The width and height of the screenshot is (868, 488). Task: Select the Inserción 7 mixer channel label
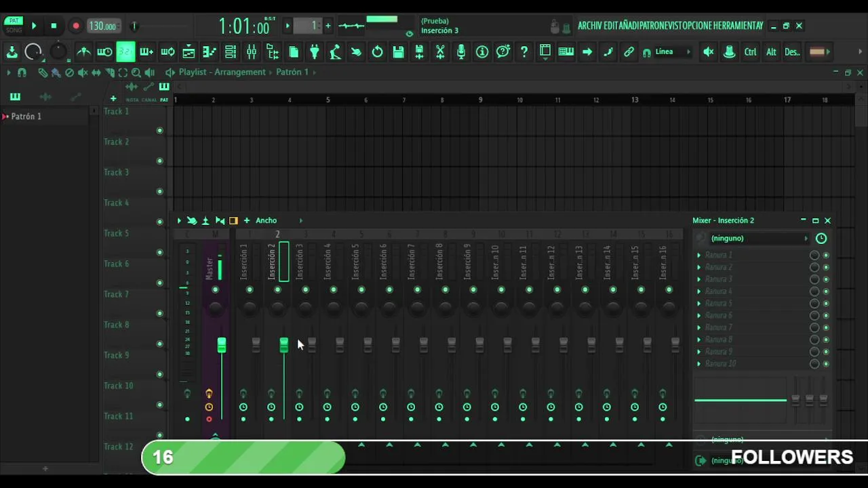coord(411,262)
